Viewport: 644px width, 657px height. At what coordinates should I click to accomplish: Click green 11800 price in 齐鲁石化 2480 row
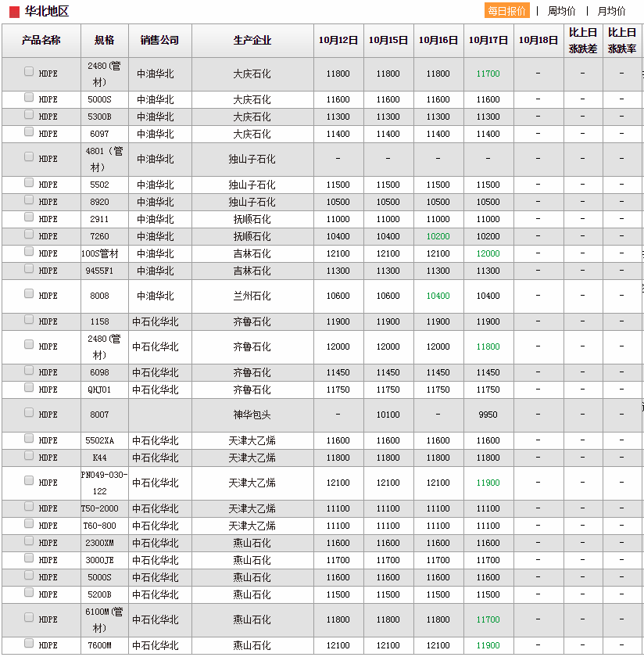point(488,346)
